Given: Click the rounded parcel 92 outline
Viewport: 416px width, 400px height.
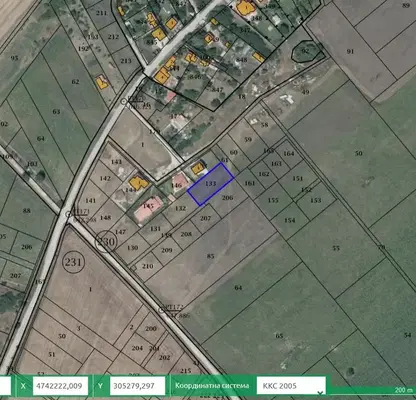Looking at the screenshot, I should point(306,51).
